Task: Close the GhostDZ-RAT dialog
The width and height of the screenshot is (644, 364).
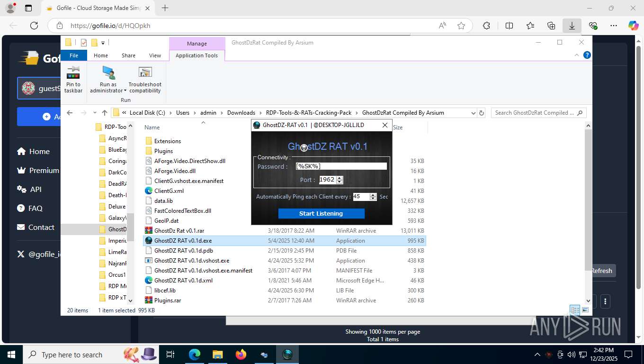Action: [385, 125]
